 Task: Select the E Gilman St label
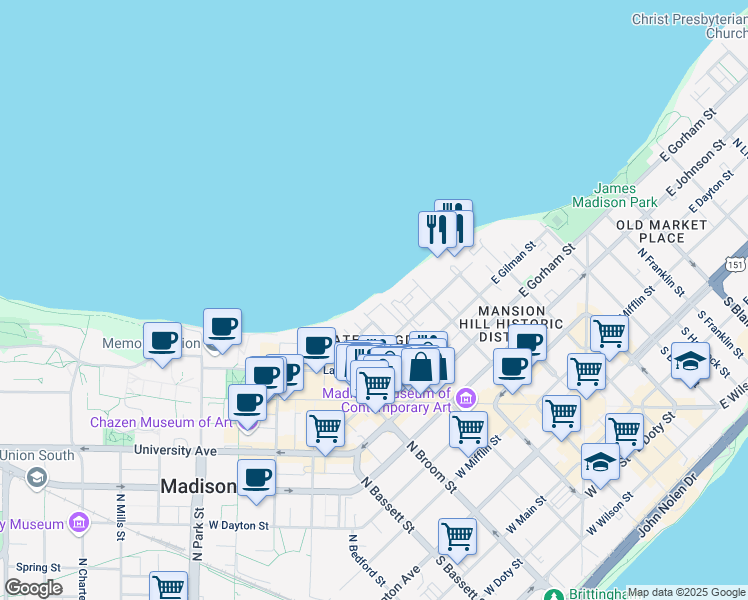click(513, 263)
